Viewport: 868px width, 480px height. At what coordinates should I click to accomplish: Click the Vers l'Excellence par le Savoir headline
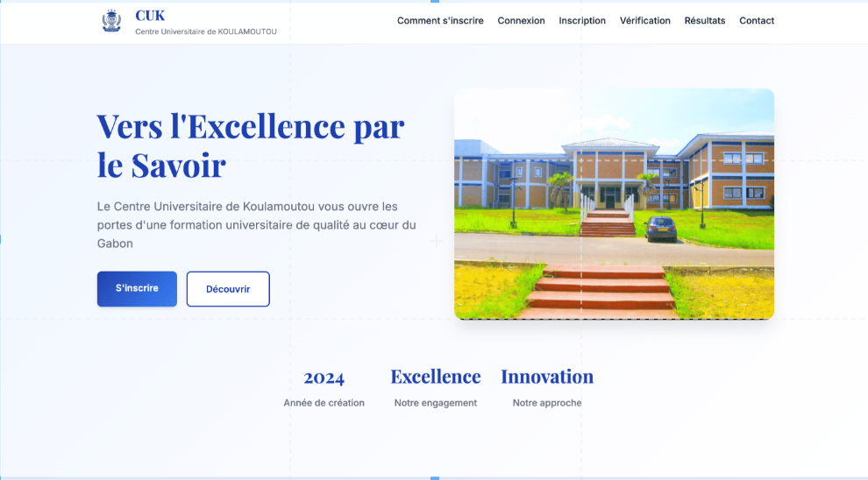coord(250,145)
